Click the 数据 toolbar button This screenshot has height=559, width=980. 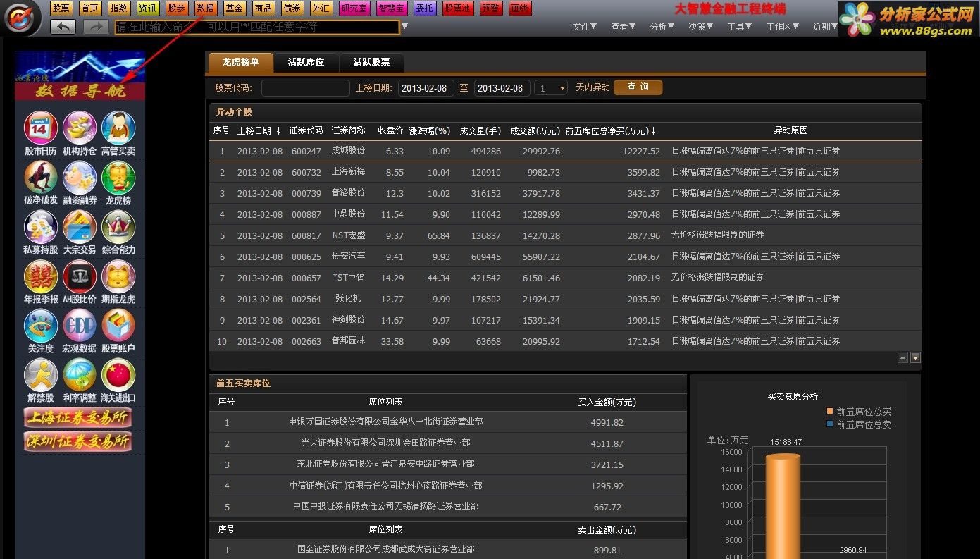coord(206,8)
